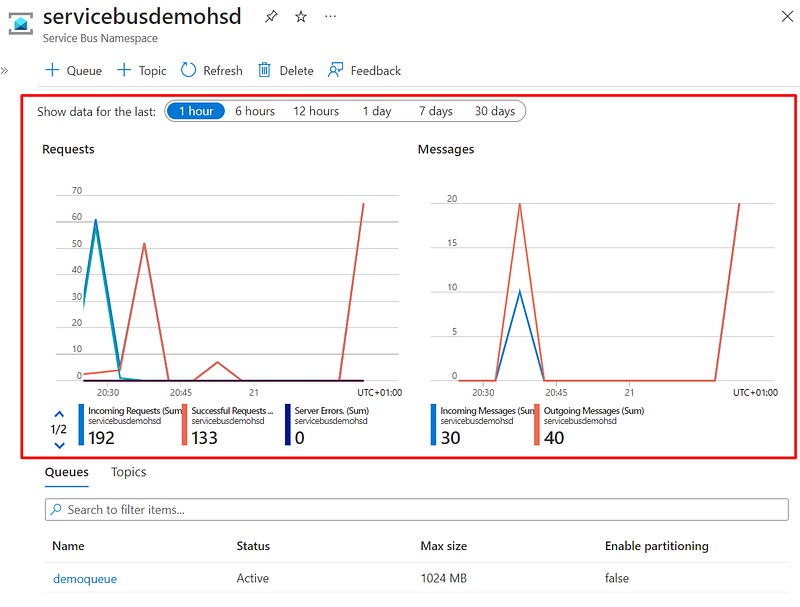Screen dimensions: 800x607
Task: Open the Requests chart title
Action: click(68, 149)
